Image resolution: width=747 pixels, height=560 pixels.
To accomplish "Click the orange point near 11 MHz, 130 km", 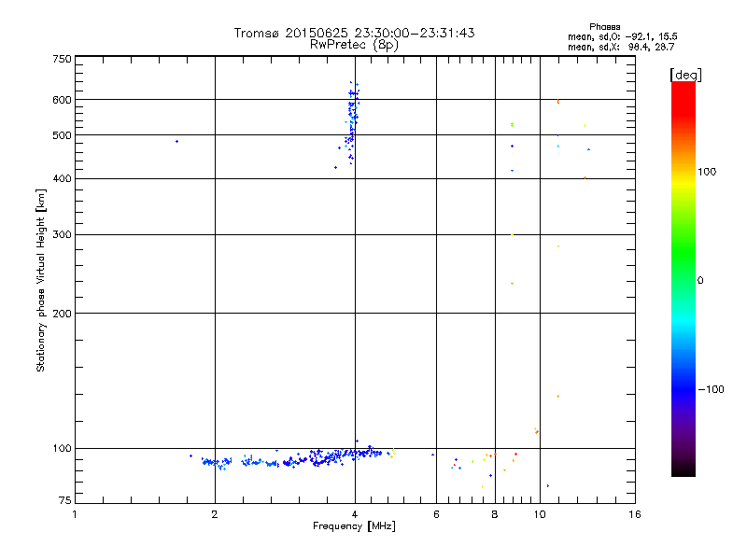I will point(557,396).
